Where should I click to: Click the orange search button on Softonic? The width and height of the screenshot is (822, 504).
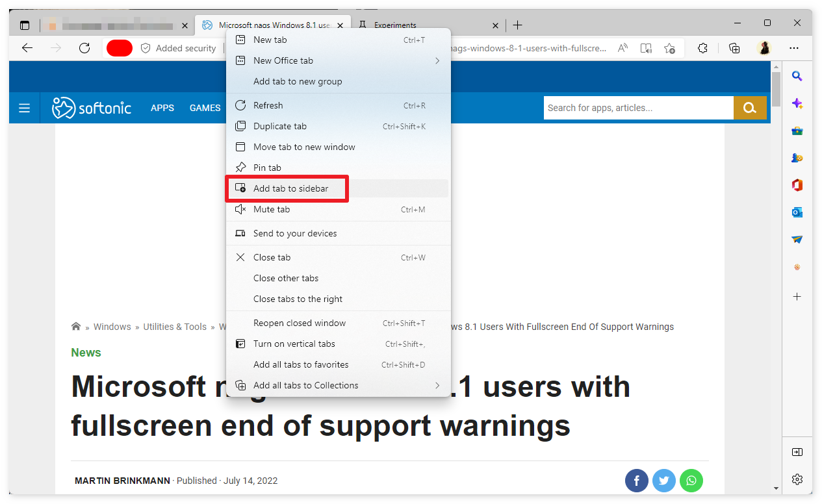click(750, 108)
